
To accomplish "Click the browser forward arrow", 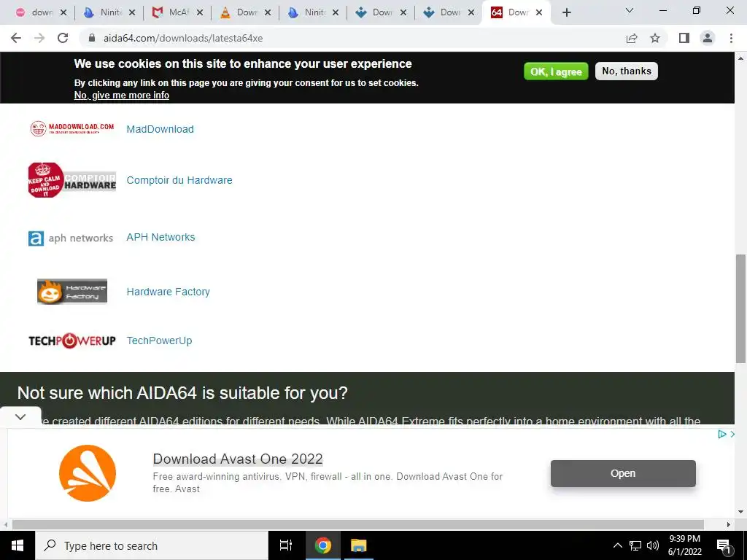I will point(39,38).
